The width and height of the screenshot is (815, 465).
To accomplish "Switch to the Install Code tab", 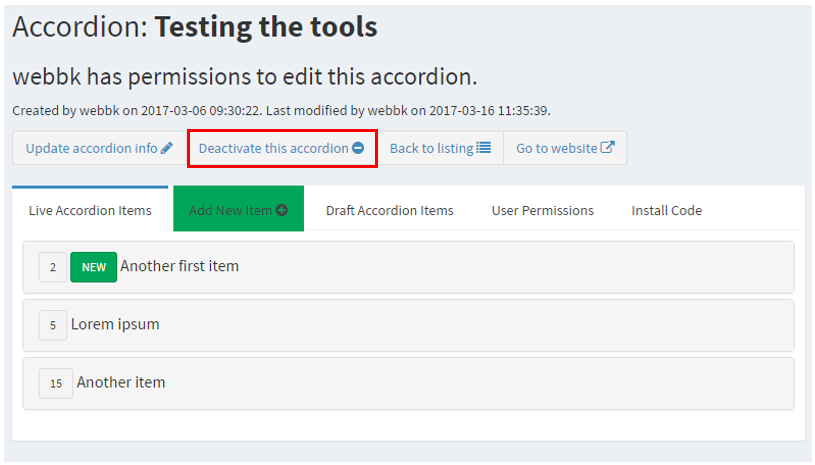I will 666,210.
